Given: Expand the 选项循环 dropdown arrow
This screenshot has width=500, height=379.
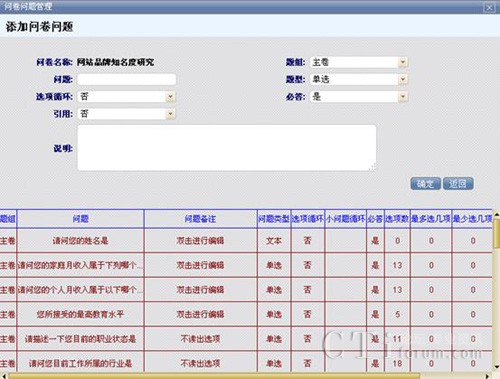Looking at the screenshot, I should pyautogui.click(x=170, y=97).
